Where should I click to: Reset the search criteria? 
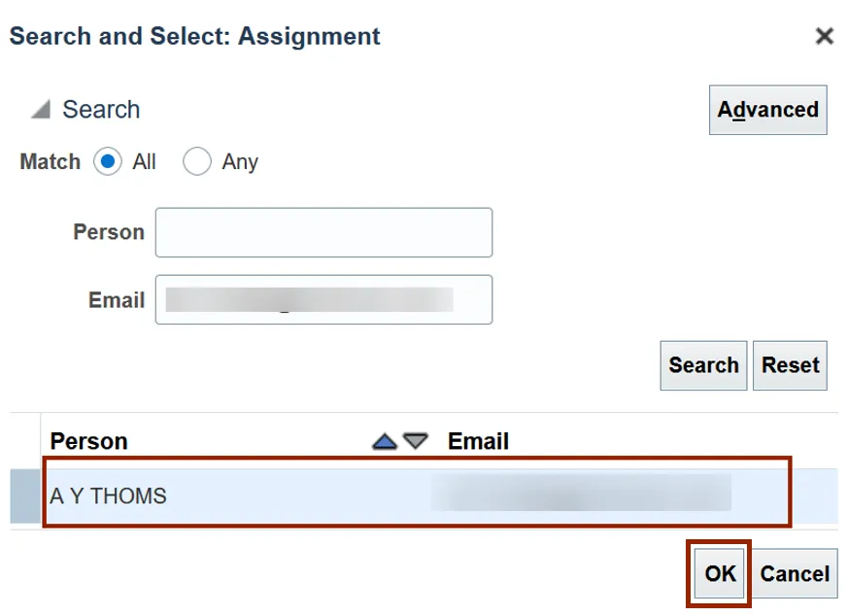coord(790,365)
